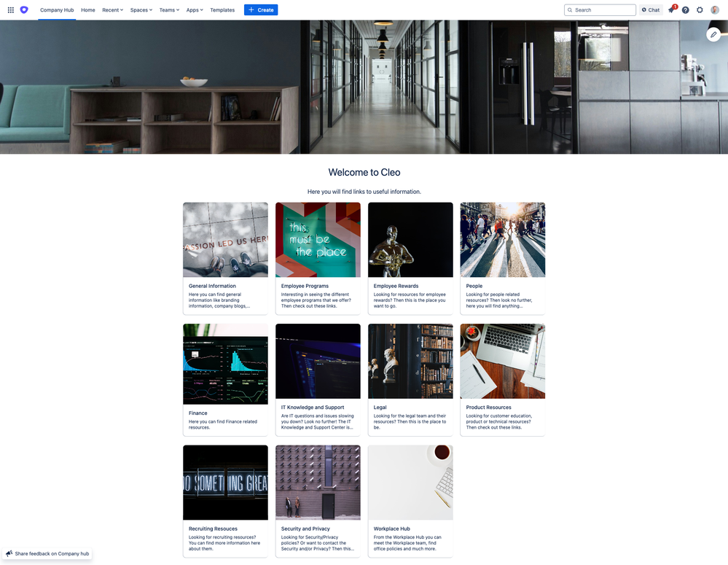The width and height of the screenshot is (728, 565).
Task: Click the Employee Programs card title
Action: pyautogui.click(x=305, y=287)
